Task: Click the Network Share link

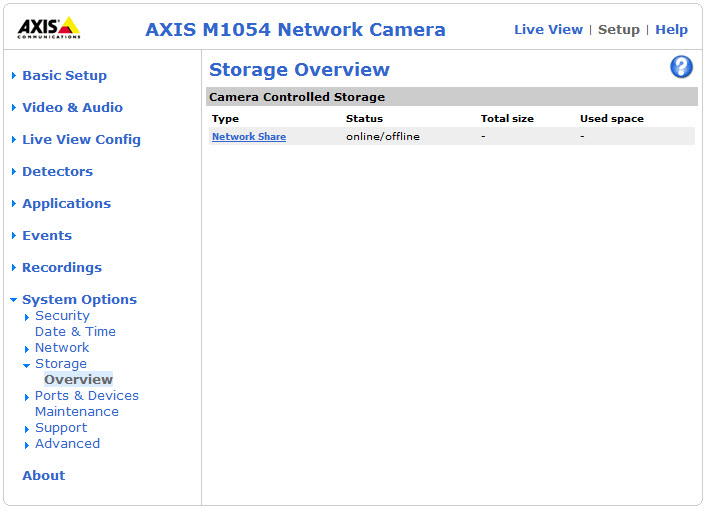Action: (249, 136)
